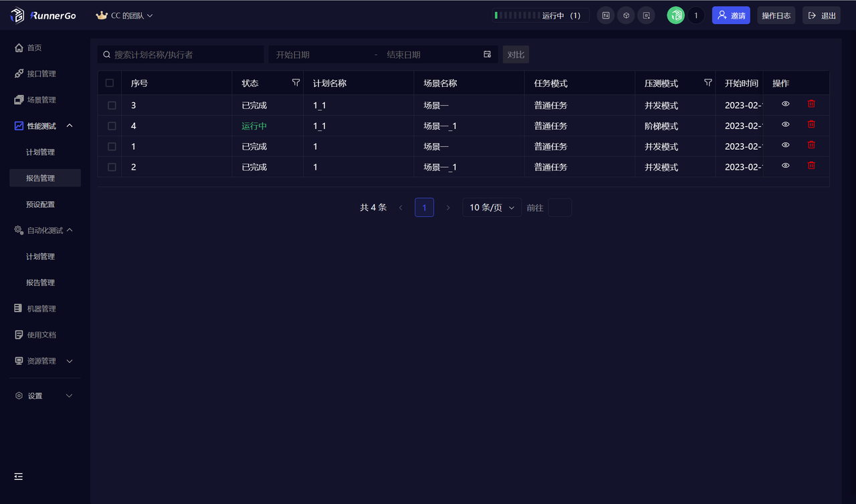View report of row 1 eye icon

click(x=786, y=145)
